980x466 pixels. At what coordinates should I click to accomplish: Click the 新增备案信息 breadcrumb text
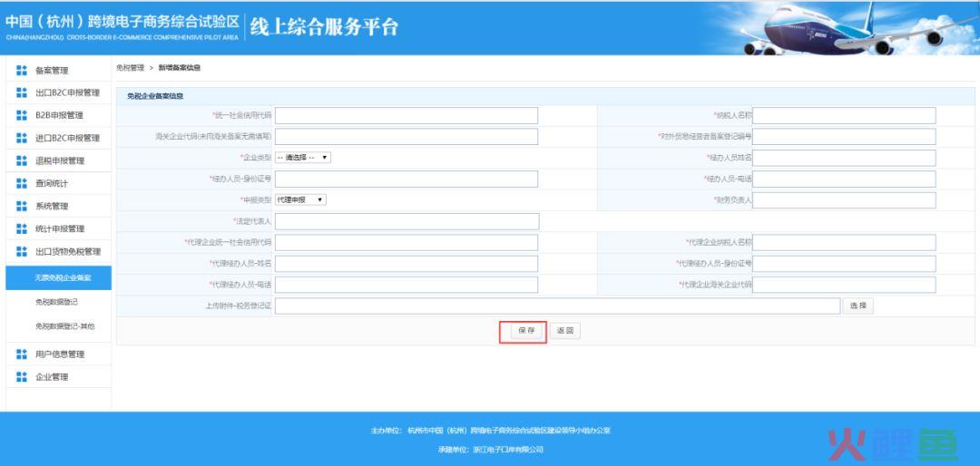click(x=180, y=67)
